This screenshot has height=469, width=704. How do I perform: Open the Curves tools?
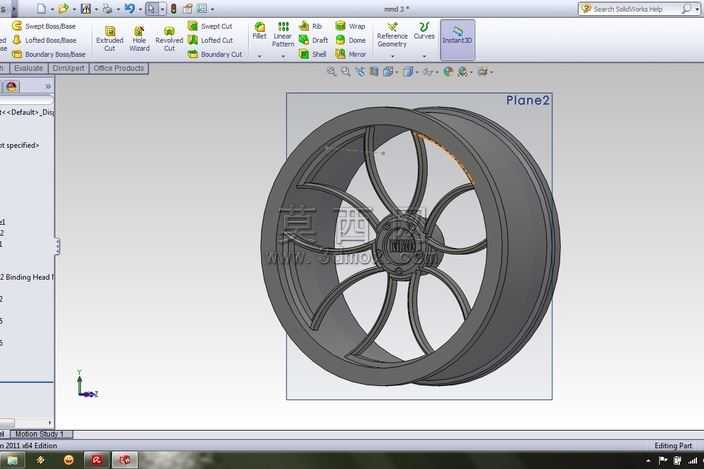point(424,31)
